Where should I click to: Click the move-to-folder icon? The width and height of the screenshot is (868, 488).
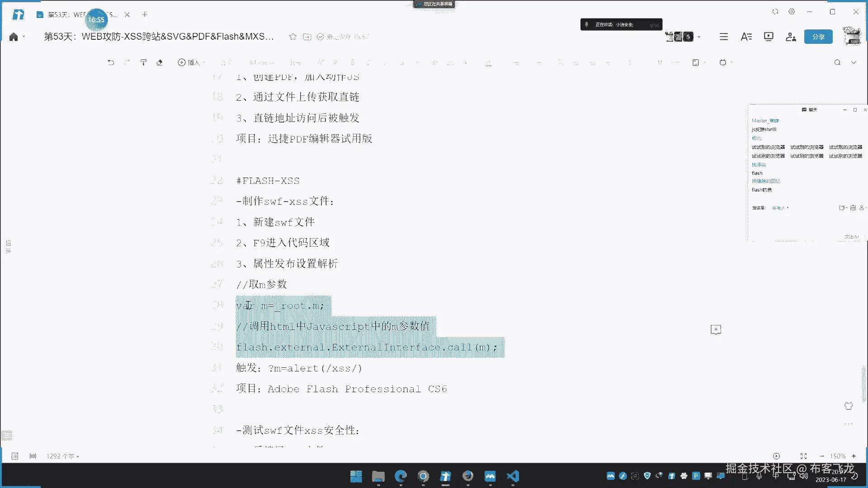[x=307, y=37]
